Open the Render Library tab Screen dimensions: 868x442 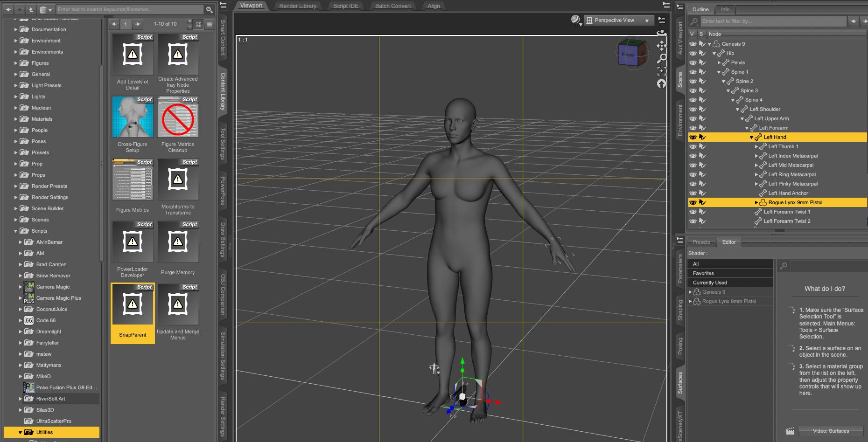[x=298, y=6]
